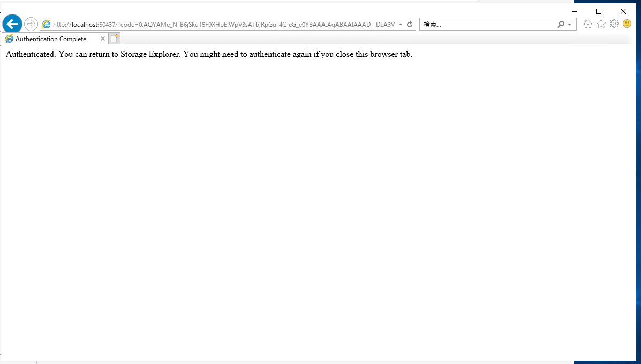Viewport: 641px width, 364px height.
Task: Send feedback via the smiley icon
Action: [x=627, y=24]
